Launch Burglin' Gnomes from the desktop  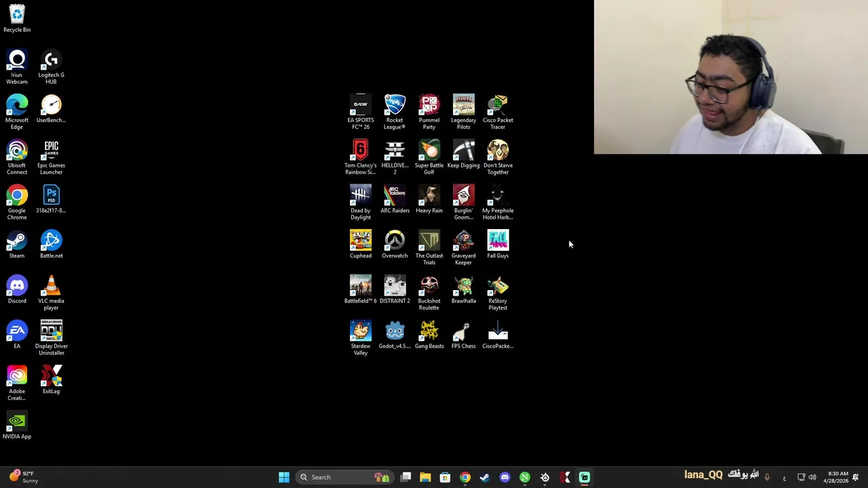click(x=463, y=203)
